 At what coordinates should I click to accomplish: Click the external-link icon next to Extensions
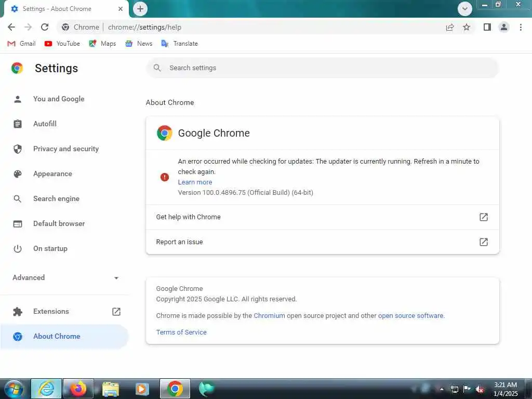pyautogui.click(x=116, y=312)
